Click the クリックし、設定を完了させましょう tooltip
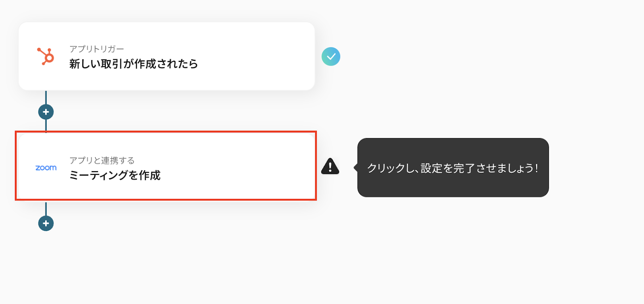This screenshot has height=304, width=644. coord(453,168)
